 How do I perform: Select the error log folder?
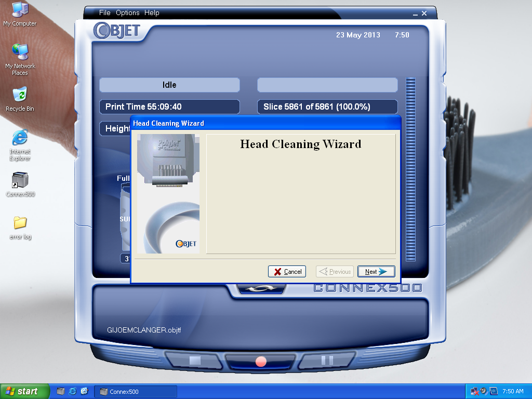[20, 228]
